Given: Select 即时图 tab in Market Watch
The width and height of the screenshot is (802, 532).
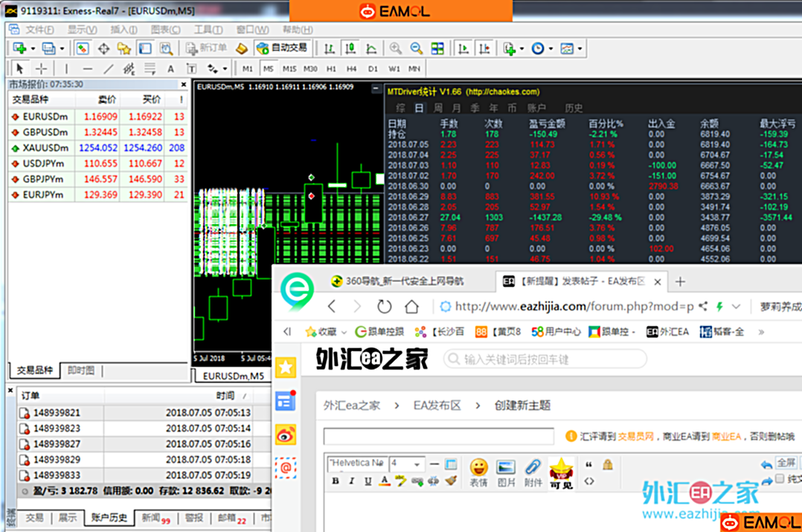Looking at the screenshot, I should 81,371.
